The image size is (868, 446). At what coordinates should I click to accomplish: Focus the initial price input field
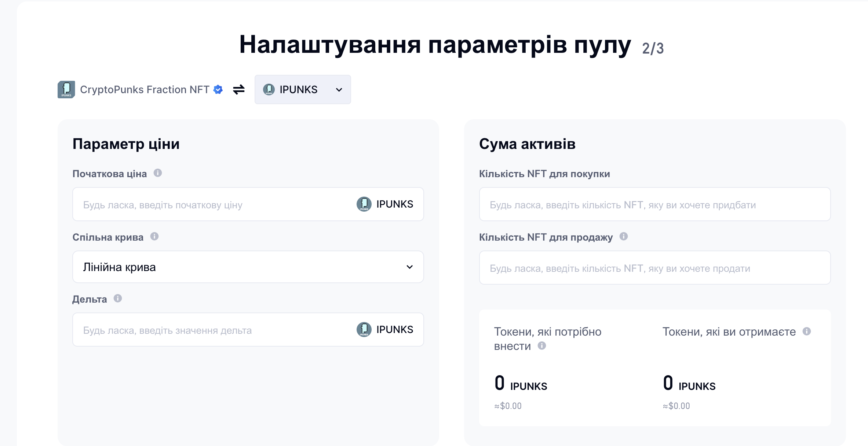213,205
